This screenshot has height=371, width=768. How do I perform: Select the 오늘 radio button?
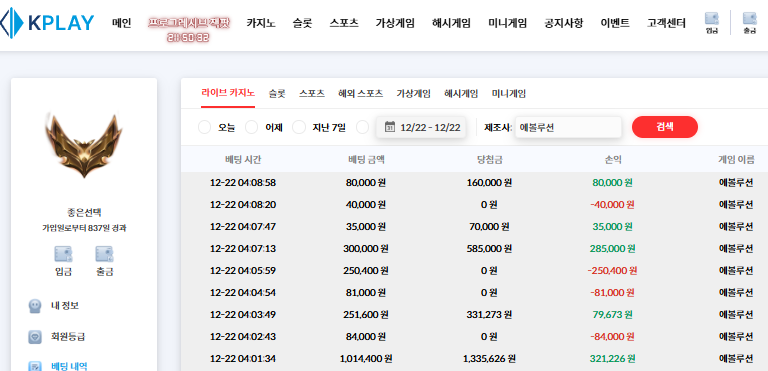[x=204, y=127]
